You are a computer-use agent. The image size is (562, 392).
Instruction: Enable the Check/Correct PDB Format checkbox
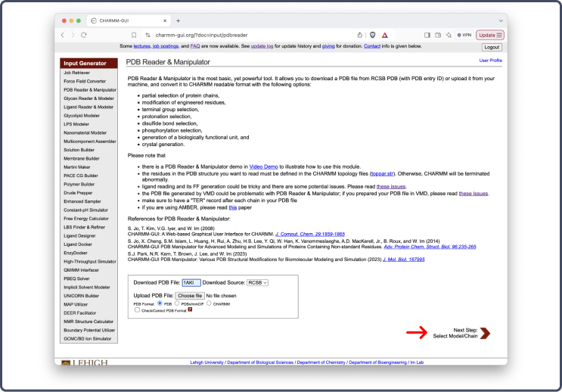tap(137, 310)
